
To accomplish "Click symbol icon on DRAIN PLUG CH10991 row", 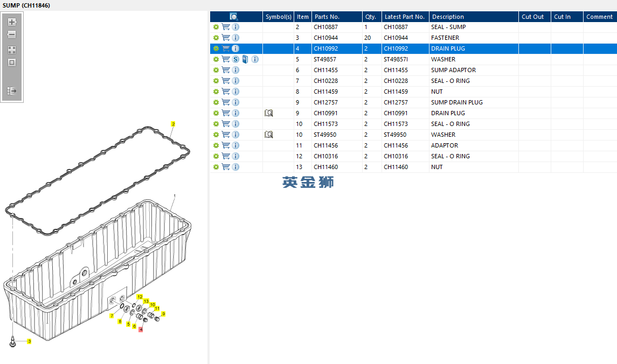I will 269,113.
